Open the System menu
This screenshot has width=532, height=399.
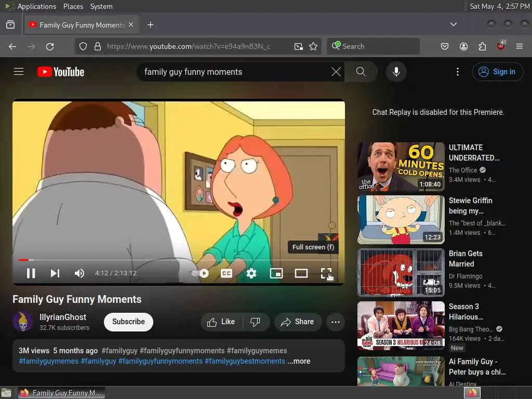(101, 6)
